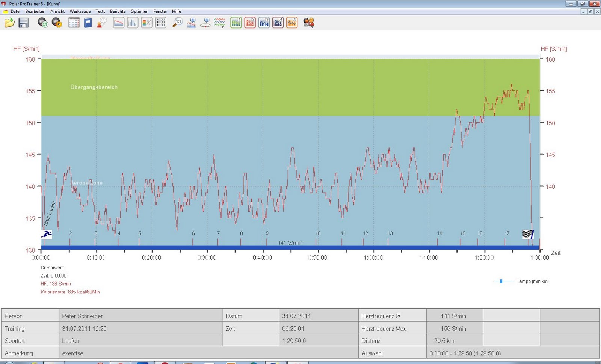The image size is (601, 364).
Task: Click the folder icon left of Datei
Action: (5, 11)
